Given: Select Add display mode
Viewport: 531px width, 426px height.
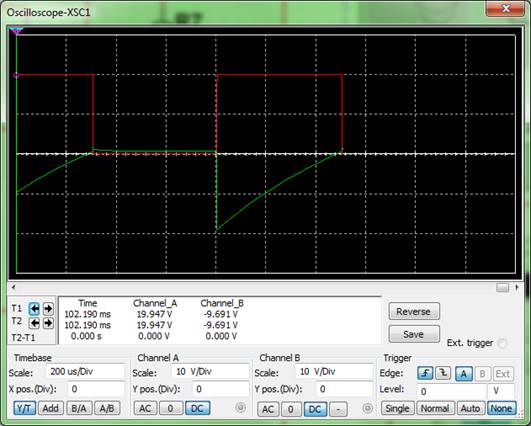Looking at the screenshot, I should [x=51, y=408].
